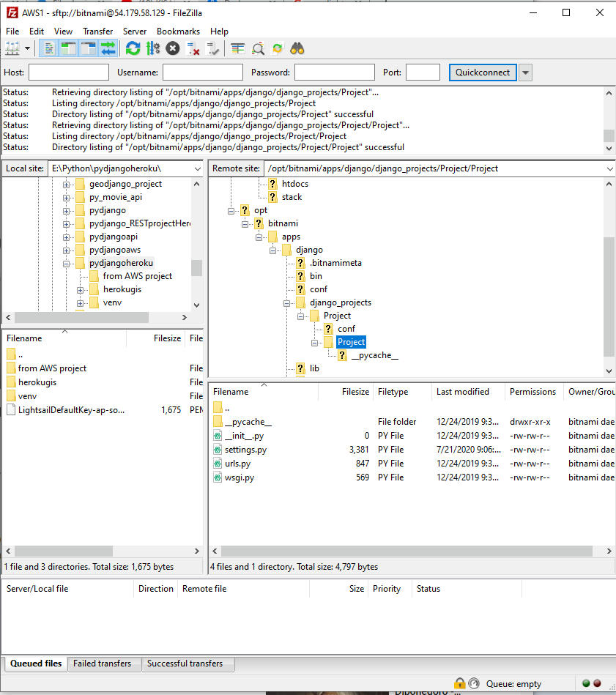
Task: Expand the geodjango_project local folder
Action: [x=66, y=185]
